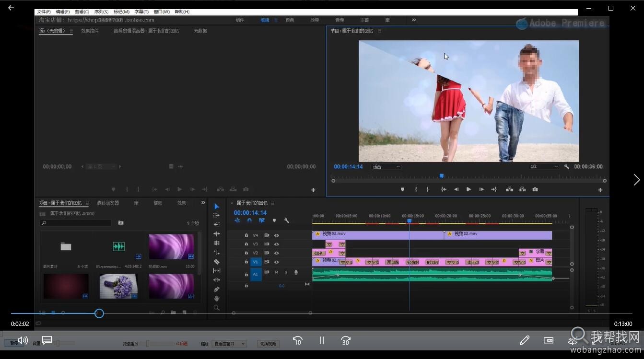Screen dimensions: 644x359
Task: Open player zoom fit-window combo box
Action: [x=229, y=344]
